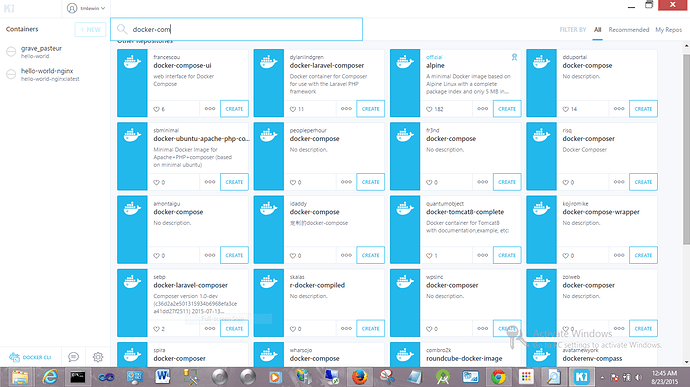Click the whale thumbnail of dduportal docker-compose
The image size is (690, 387).
(541, 83)
